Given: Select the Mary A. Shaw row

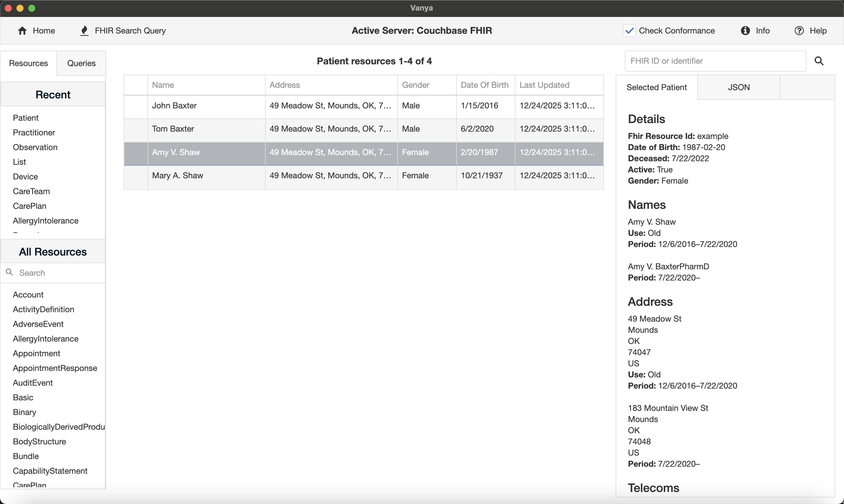Looking at the screenshot, I should coord(177,176).
